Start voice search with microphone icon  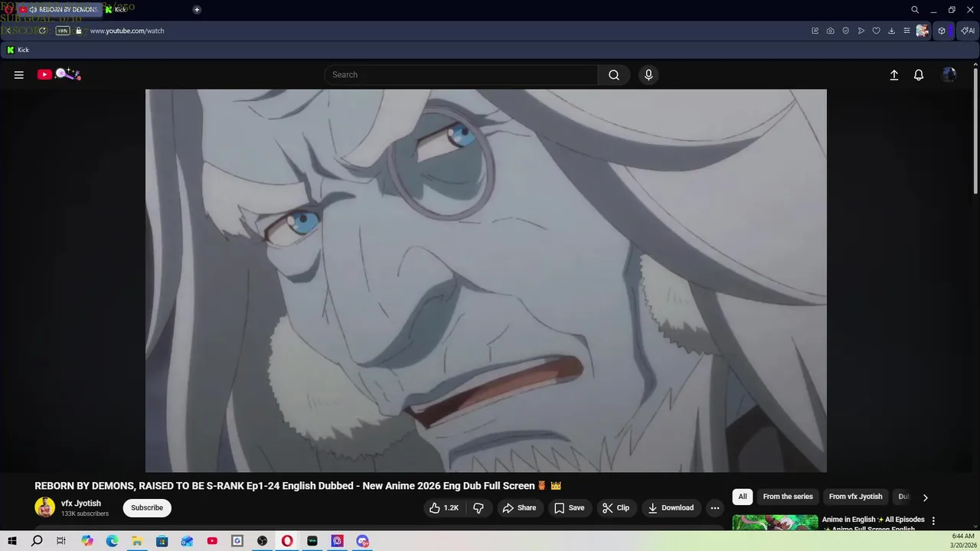click(x=648, y=75)
